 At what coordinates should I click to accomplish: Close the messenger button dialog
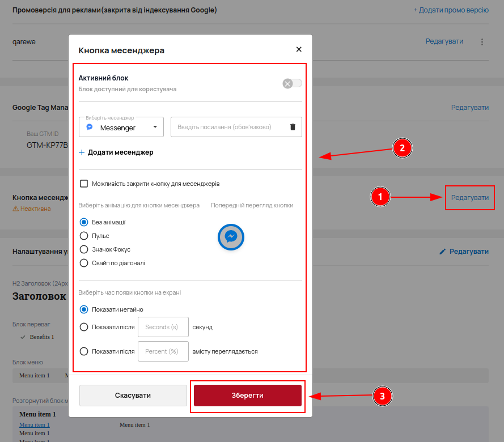tap(299, 49)
